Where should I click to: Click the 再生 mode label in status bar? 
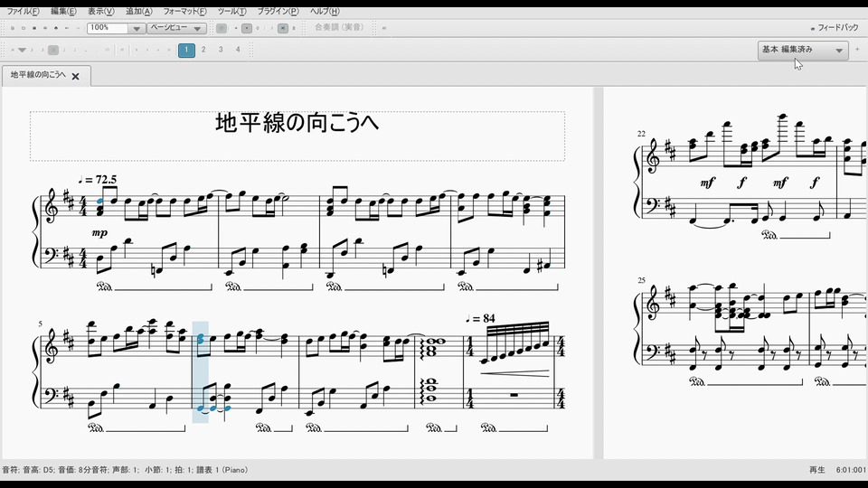point(817,470)
